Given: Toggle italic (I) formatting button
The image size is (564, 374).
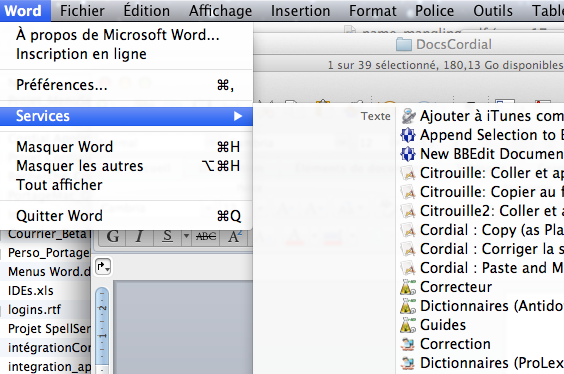Looking at the screenshot, I should click(140, 237).
